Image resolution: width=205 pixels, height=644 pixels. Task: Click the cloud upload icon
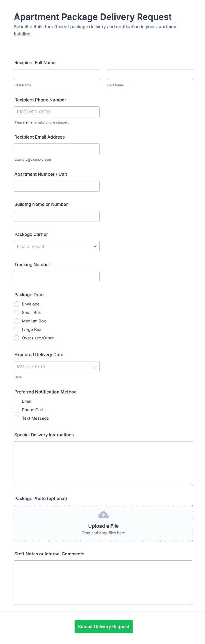pyautogui.click(x=103, y=515)
